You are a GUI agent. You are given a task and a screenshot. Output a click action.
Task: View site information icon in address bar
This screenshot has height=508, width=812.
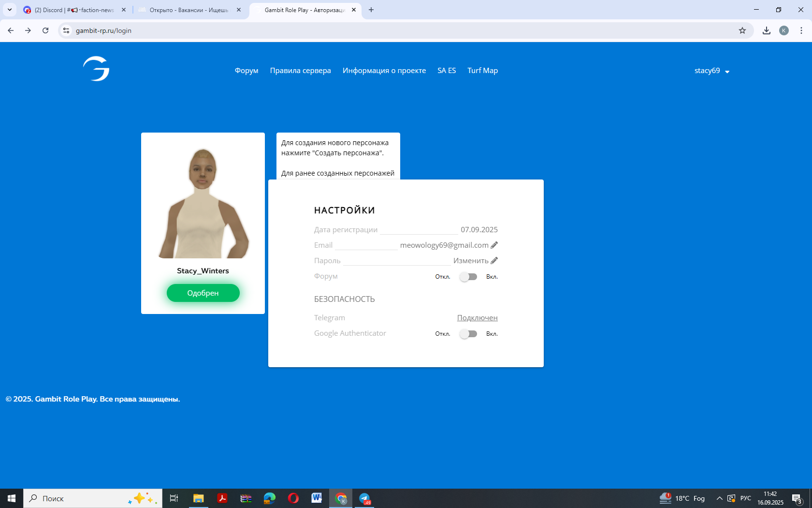tap(66, 30)
